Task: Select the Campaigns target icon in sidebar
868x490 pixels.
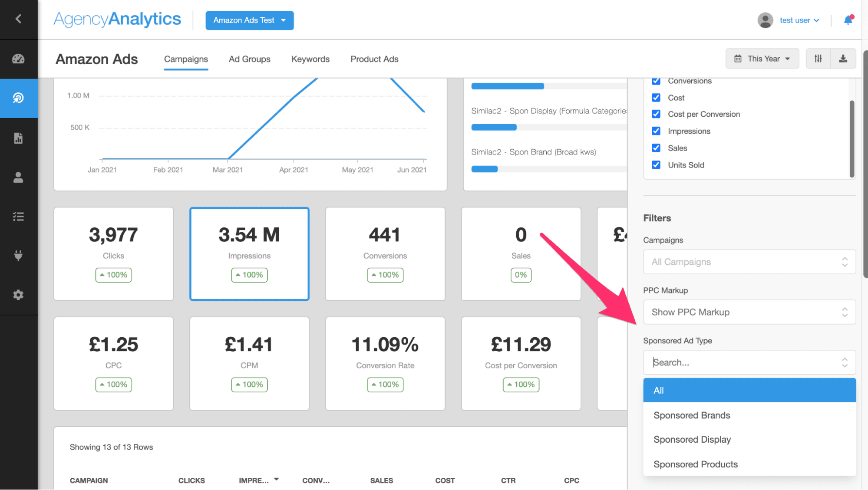Action: click(x=18, y=98)
